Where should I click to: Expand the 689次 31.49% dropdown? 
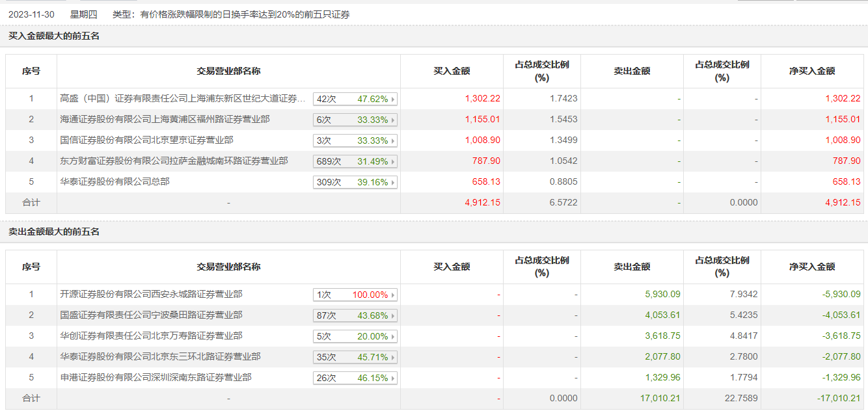tap(355, 161)
